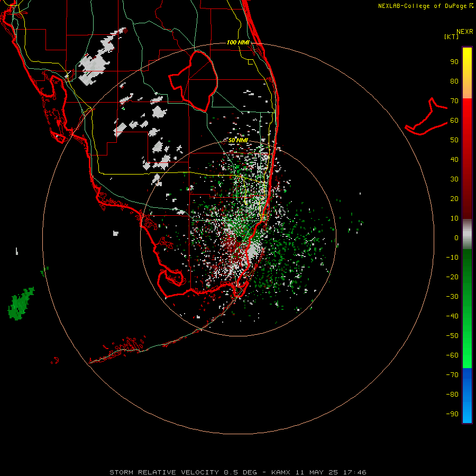Click the green velocity blob offshore southwest
The height and width of the screenshot is (476, 476).
click(x=20, y=304)
